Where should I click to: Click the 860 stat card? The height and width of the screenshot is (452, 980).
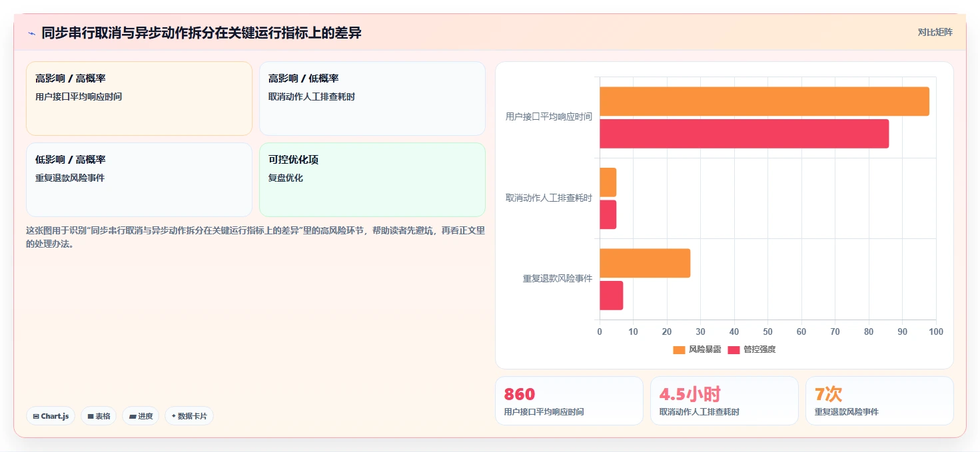(x=569, y=401)
